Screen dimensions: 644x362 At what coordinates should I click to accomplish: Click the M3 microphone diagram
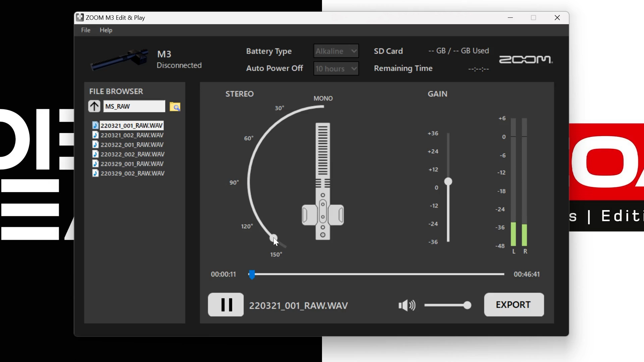pos(323,182)
